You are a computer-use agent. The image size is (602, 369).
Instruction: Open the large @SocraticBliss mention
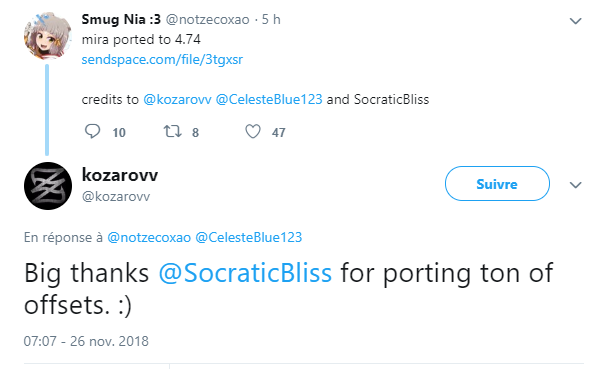(x=245, y=273)
